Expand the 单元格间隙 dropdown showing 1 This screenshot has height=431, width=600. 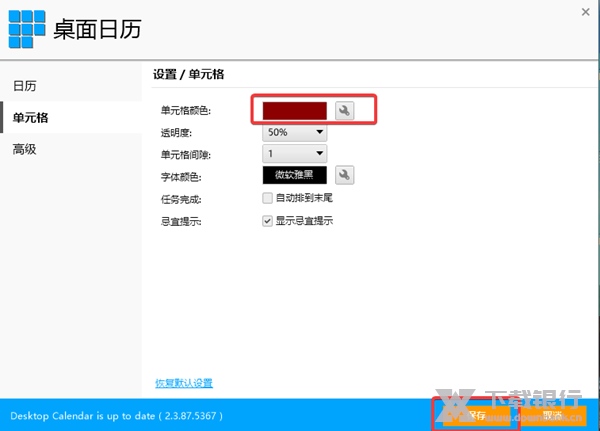[295, 153]
